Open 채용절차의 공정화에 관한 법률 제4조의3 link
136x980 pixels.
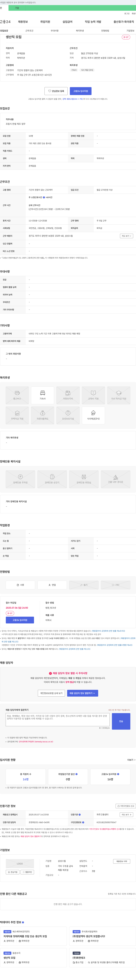tap(108, 631)
